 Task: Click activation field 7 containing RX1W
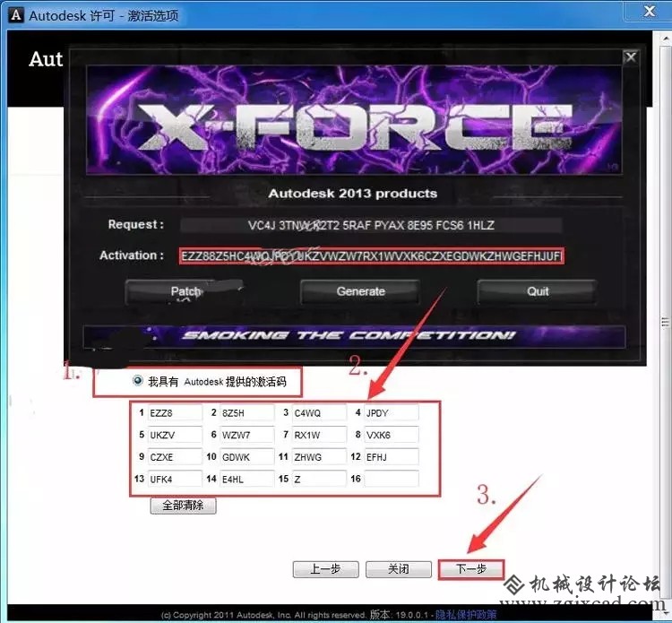pyautogui.click(x=319, y=435)
